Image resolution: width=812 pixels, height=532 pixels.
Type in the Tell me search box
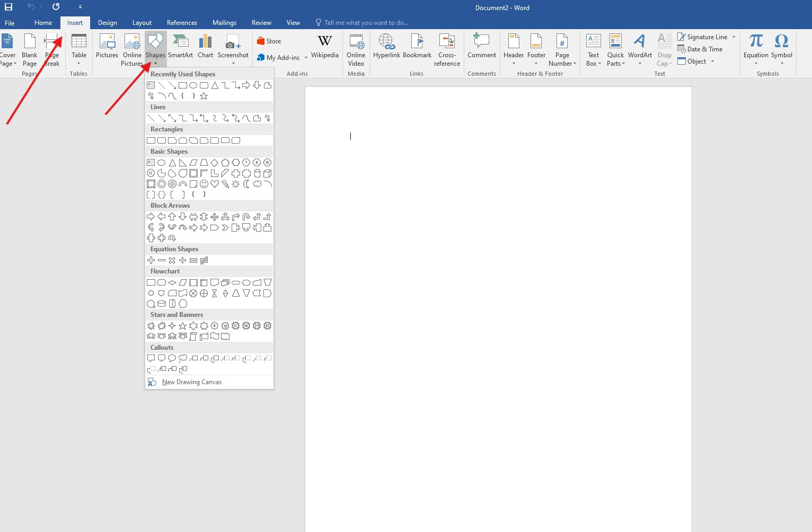(366, 23)
